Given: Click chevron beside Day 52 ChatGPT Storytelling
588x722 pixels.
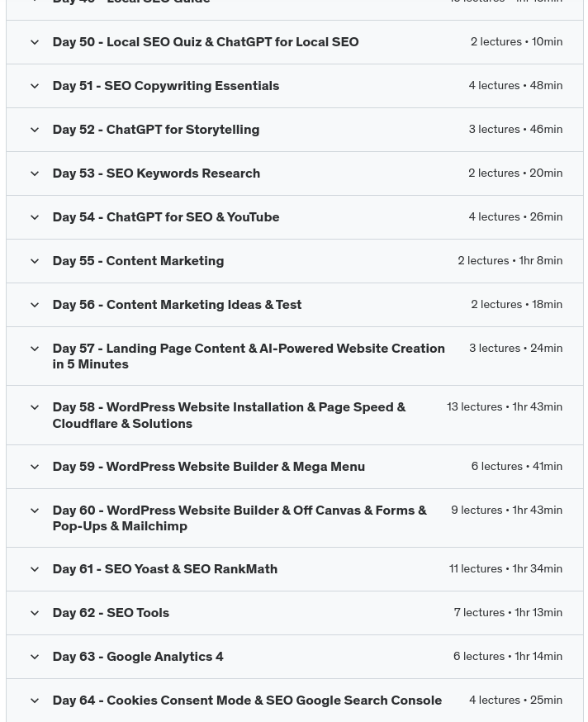Looking at the screenshot, I should pos(35,130).
